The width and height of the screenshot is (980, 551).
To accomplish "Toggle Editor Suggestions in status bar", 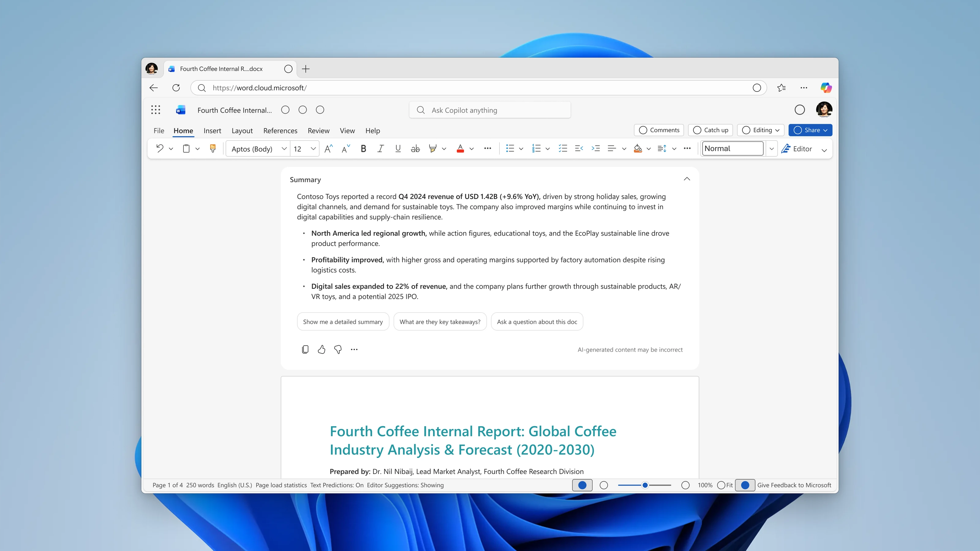I will (x=405, y=485).
